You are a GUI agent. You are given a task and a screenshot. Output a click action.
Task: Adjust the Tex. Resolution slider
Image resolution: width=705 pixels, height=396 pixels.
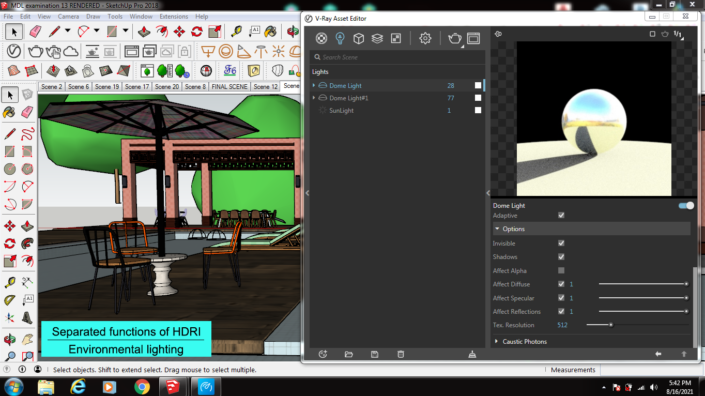637,325
